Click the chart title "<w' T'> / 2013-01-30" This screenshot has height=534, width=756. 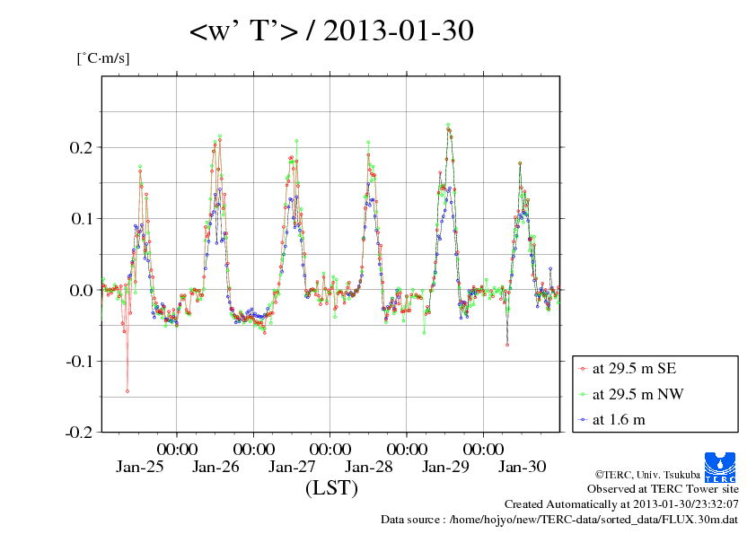331,31
